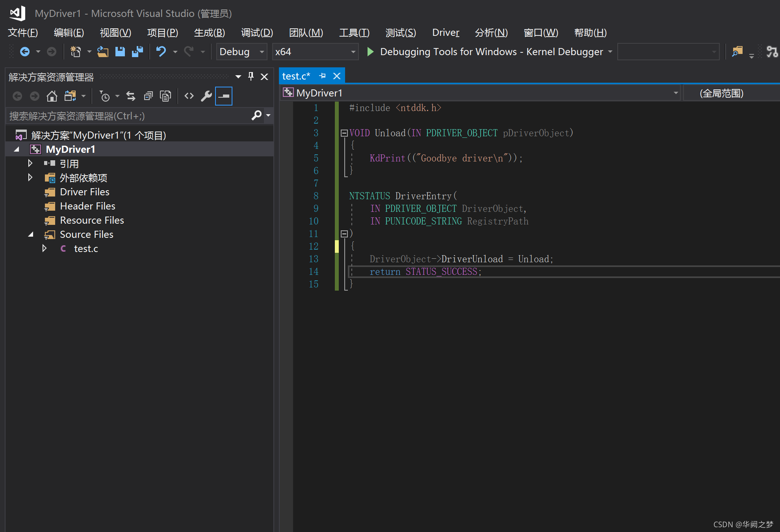Open the 生成(B) menu
The height and width of the screenshot is (532, 780).
pyautogui.click(x=209, y=33)
